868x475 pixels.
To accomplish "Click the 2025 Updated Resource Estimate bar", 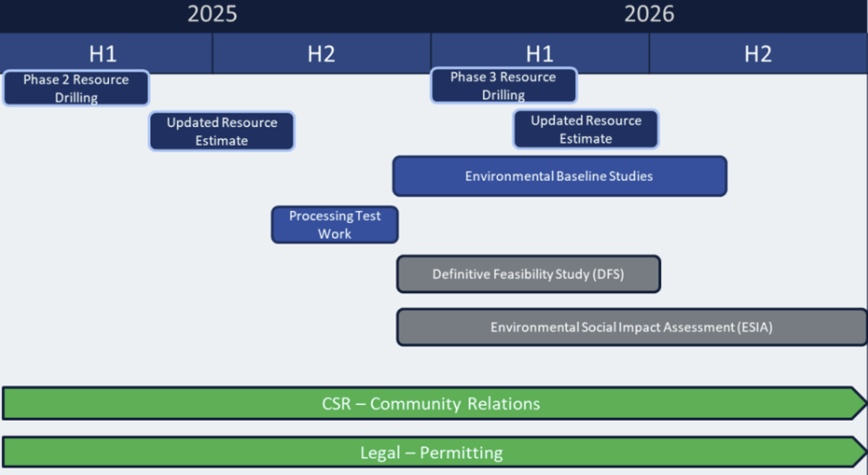I will pos(221,131).
